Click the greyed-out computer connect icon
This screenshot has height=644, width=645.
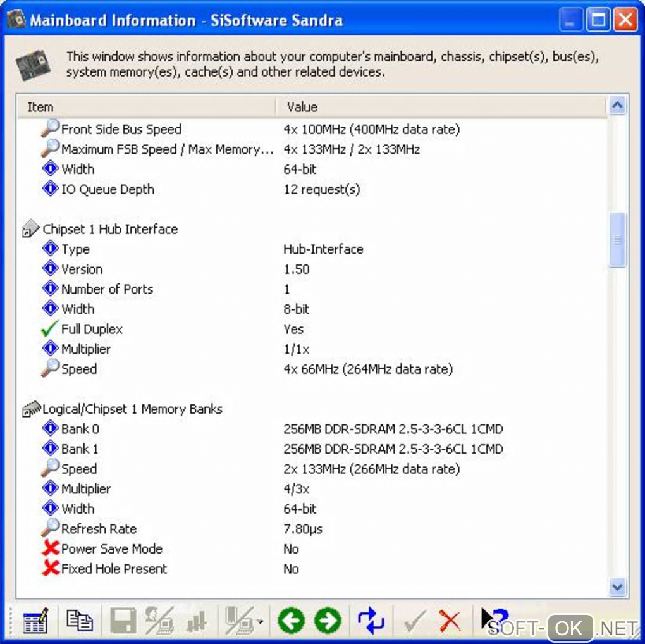pyautogui.click(x=240, y=621)
